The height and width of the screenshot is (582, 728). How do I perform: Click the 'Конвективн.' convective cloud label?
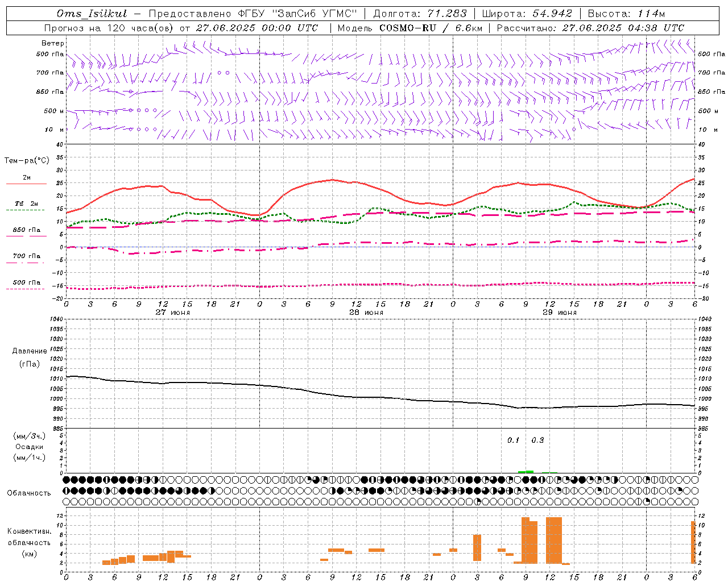tap(30, 531)
